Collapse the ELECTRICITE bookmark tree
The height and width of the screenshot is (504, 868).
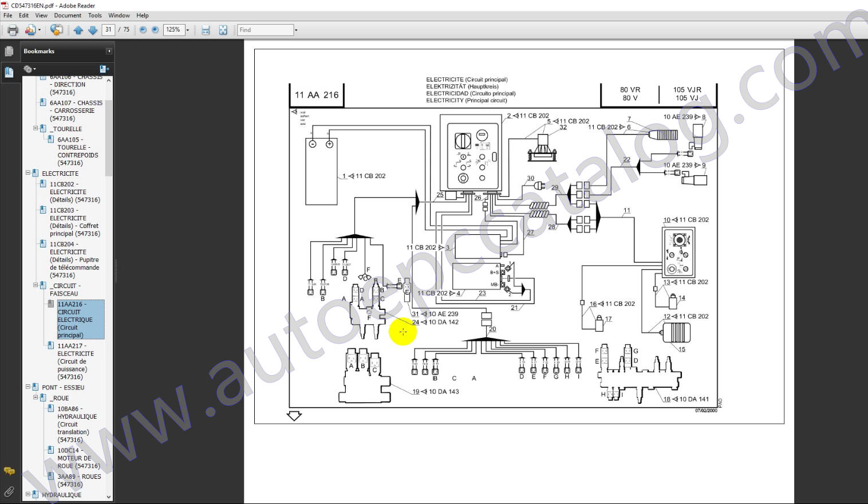click(x=27, y=173)
